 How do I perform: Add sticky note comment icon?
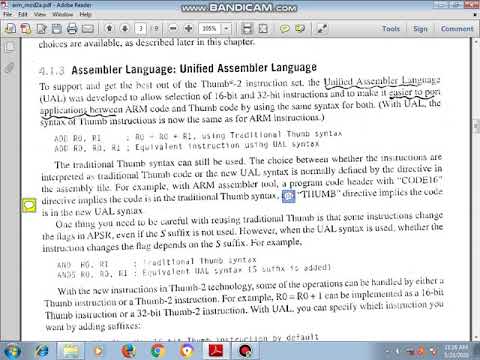coord(284,29)
